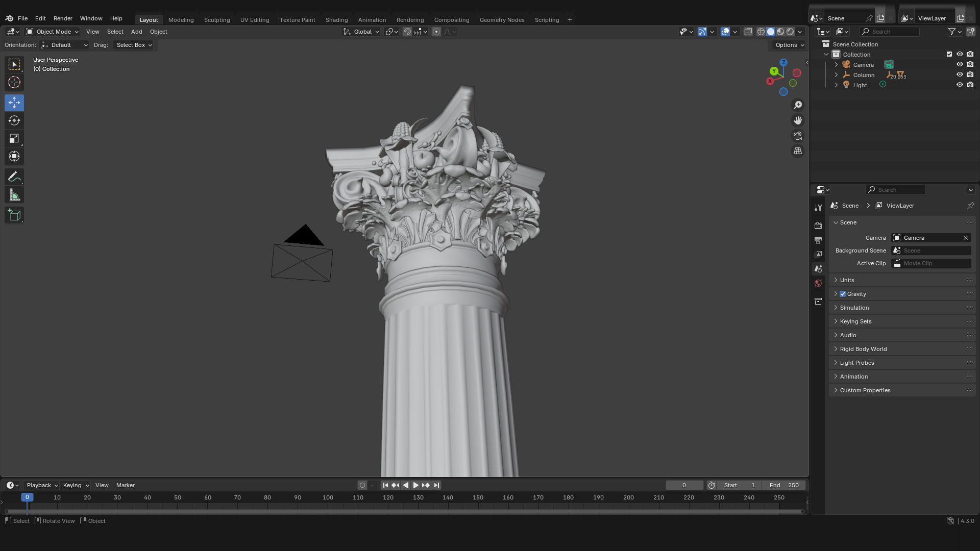Select the Add Cube tool
This screenshot has height=551, width=980.
pyautogui.click(x=14, y=215)
